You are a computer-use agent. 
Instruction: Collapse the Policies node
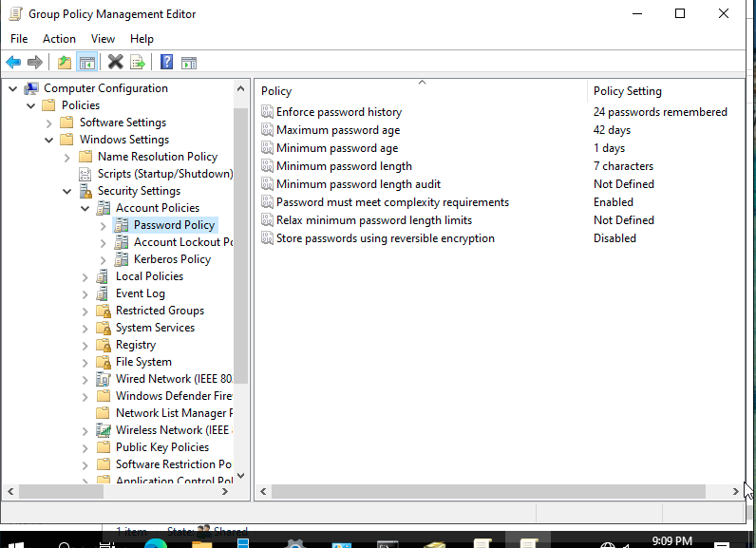(x=30, y=105)
